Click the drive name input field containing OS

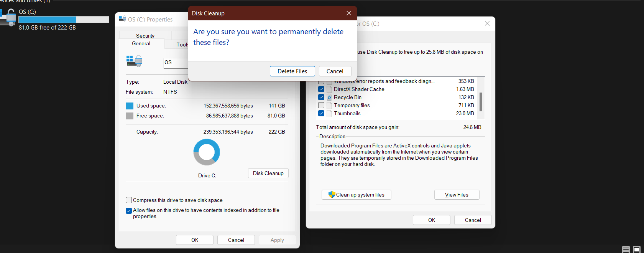(176, 63)
